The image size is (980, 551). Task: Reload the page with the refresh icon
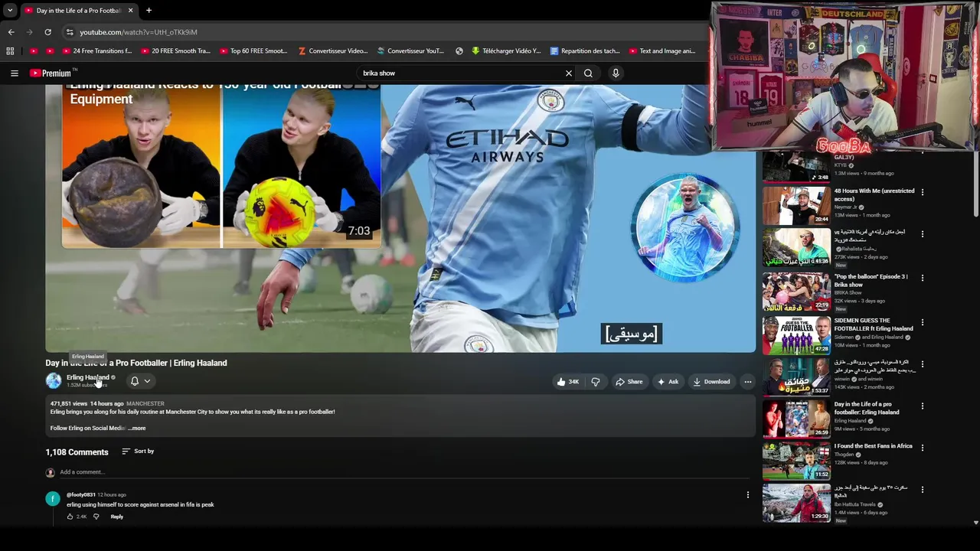tap(47, 32)
